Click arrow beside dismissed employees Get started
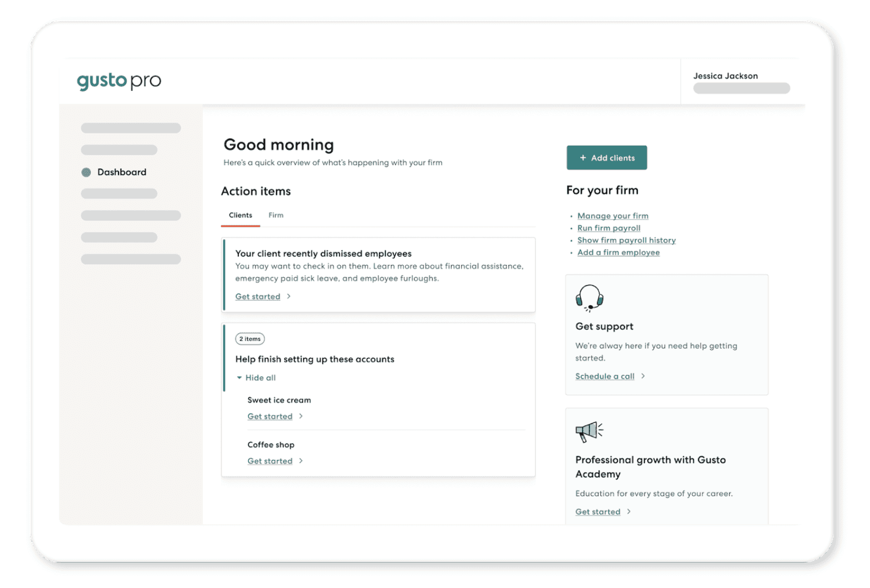The width and height of the screenshot is (870, 588). (x=289, y=297)
